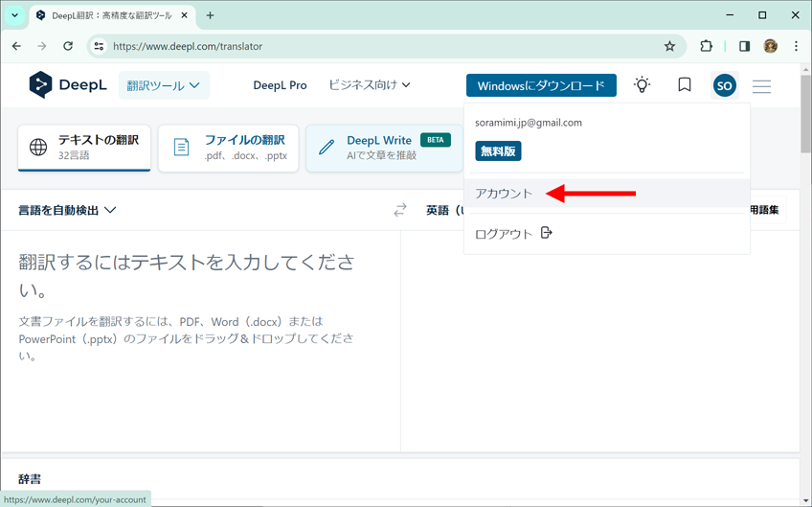This screenshot has height=507, width=812.
Task: Click the pencil icon in DeepL Write
Action: [x=327, y=148]
